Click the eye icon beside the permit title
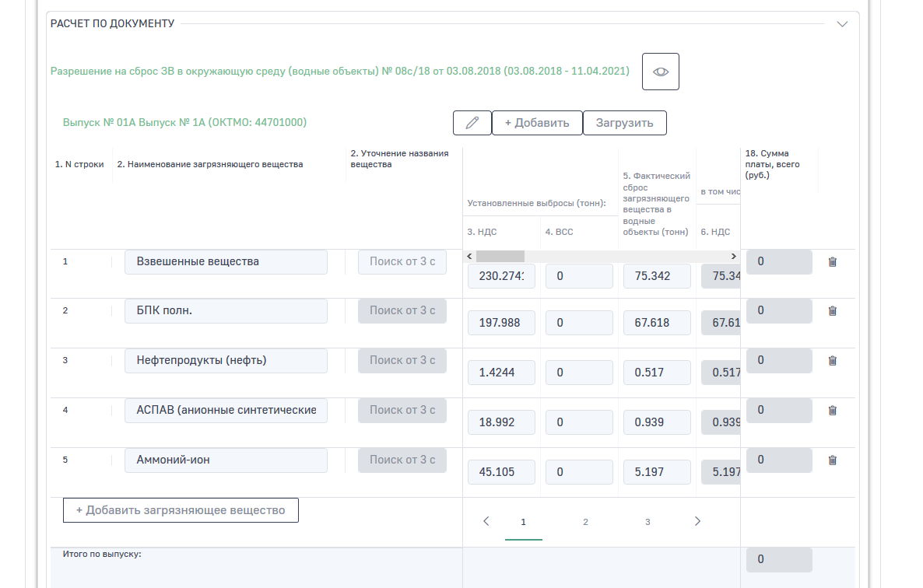Viewport: 923px width, 588px height. pyautogui.click(x=660, y=72)
